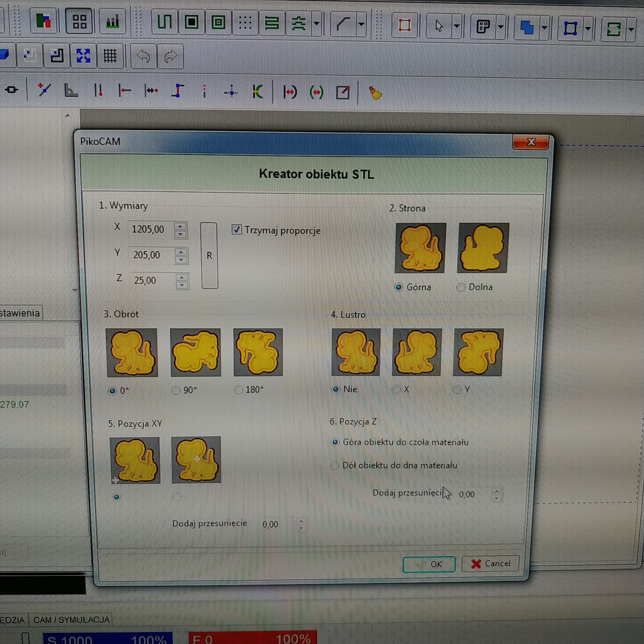This screenshot has height=644, width=644.
Task: Open the dropdown next to the tabs/bridges icon
Action: [x=316, y=24]
